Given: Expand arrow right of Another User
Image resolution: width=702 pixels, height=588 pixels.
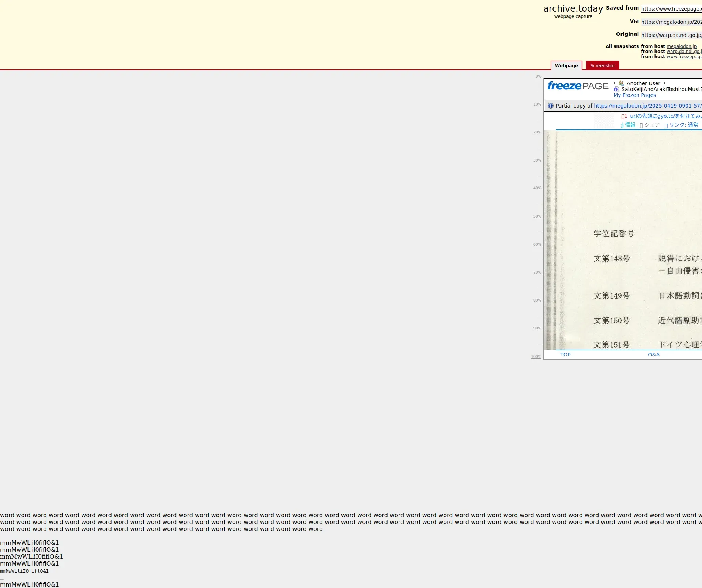Looking at the screenshot, I should click(x=664, y=83).
